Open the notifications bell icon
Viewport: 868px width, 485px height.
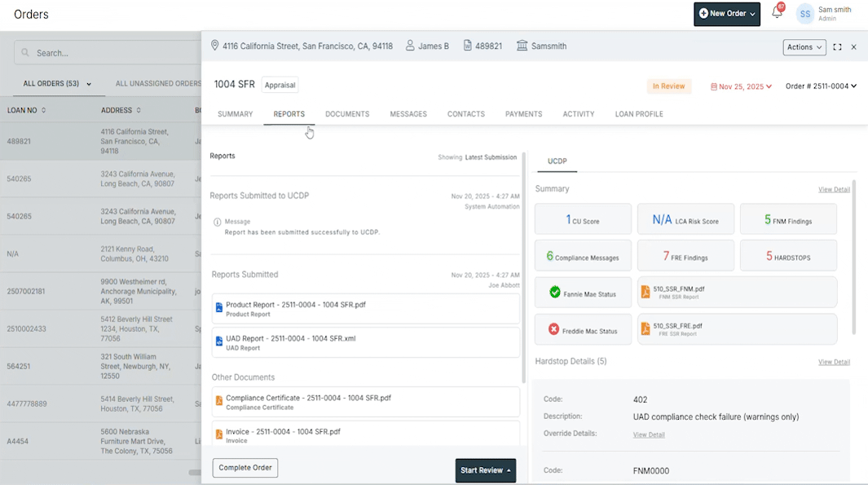pyautogui.click(x=777, y=14)
